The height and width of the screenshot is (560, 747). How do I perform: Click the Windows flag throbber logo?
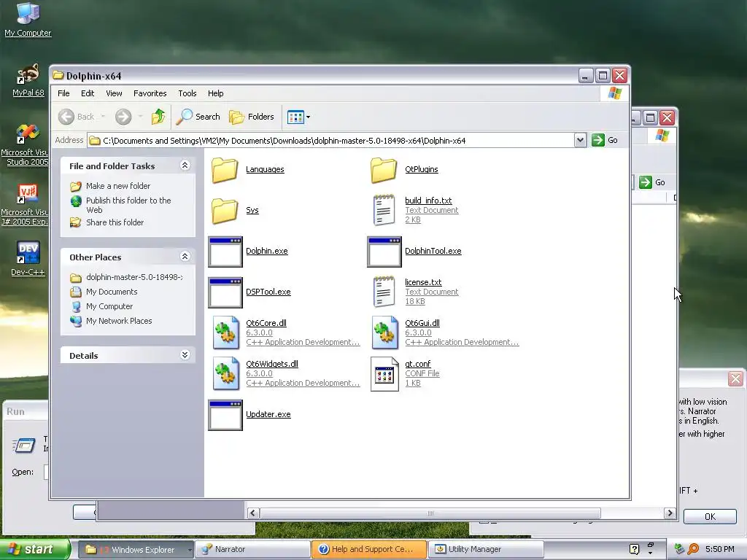pyautogui.click(x=614, y=93)
